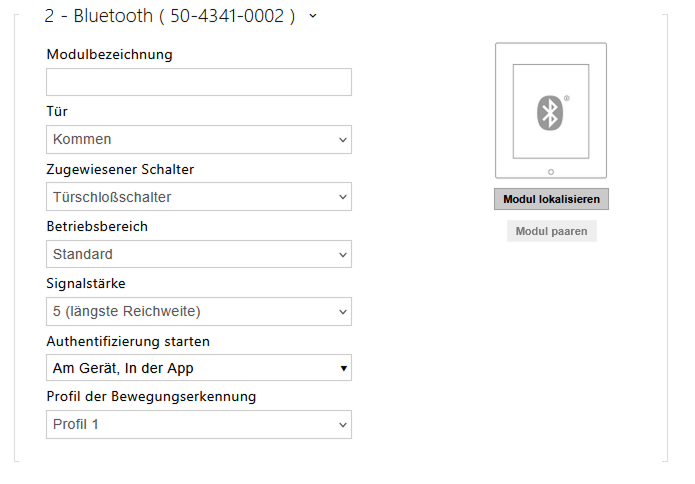This screenshot has height=484, width=695.
Task: Click the Zugewiesener Schalter label
Action: [x=120, y=169]
